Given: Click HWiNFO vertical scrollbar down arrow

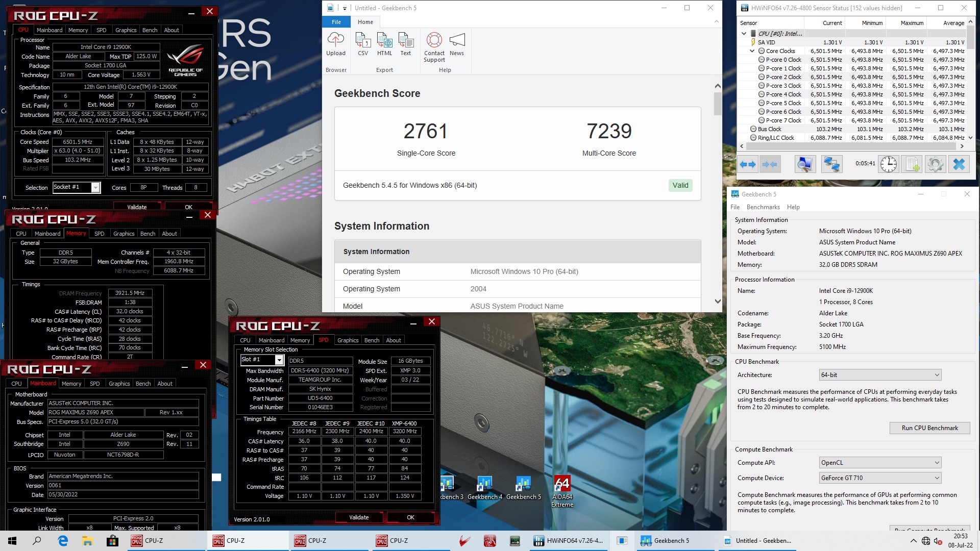Looking at the screenshot, I should (971, 138).
